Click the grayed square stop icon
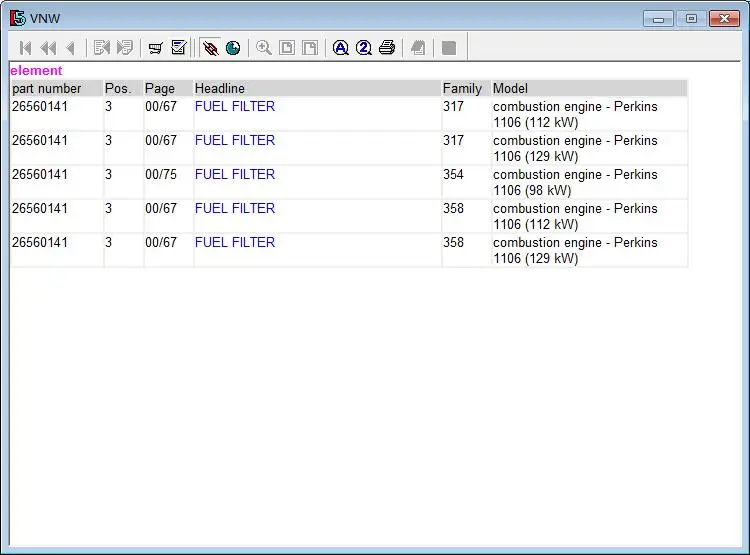The width and height of the screenshot is (750, 555). tap(449, 48)
